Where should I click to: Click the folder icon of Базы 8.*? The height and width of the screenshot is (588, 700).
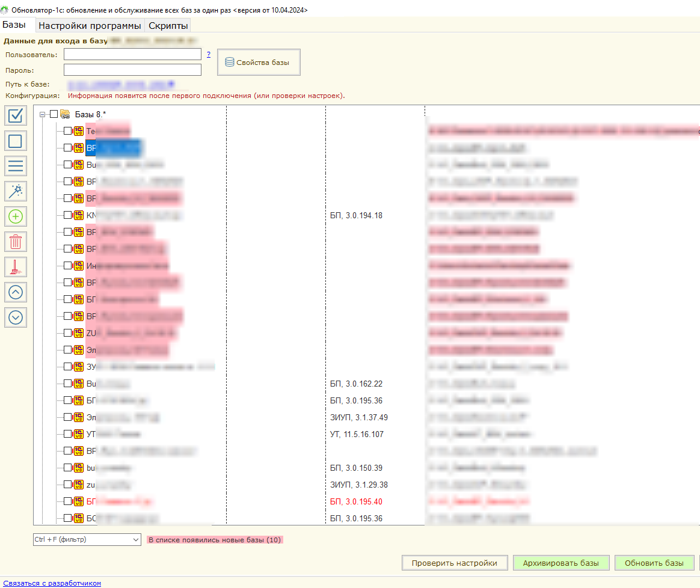pyautogui.click(x=65, y=114)
